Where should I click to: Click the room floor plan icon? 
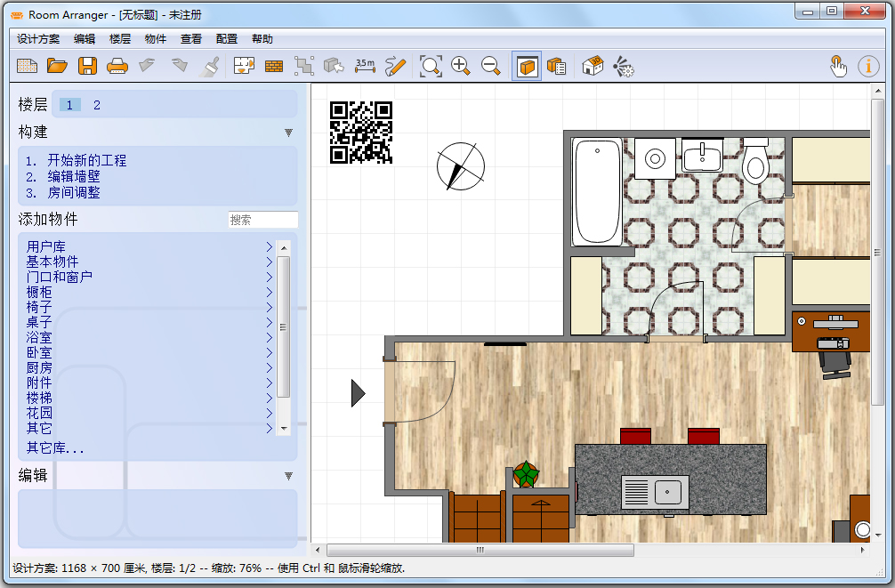(245, 66)
